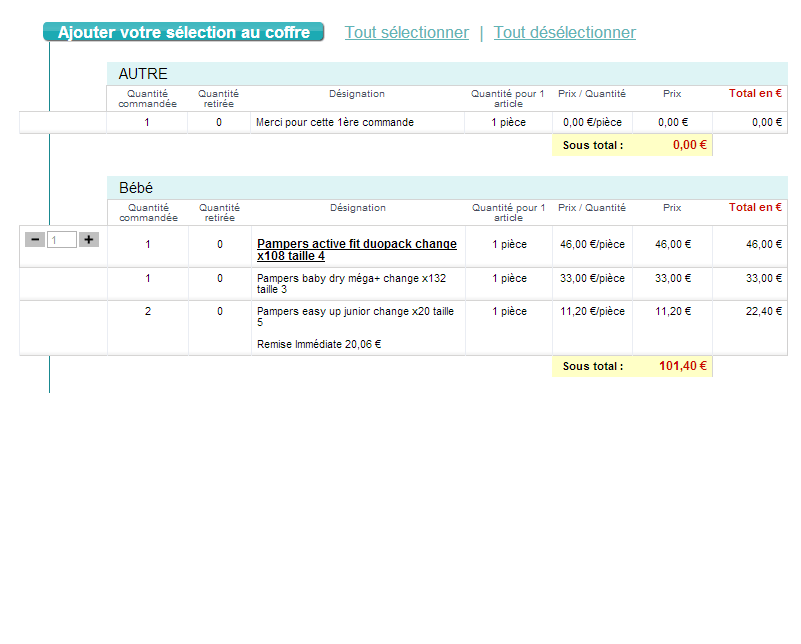Click the 'Remise Immédiate 20,06 €' text
The height and width of the screenshot is (644, 801).
(319, 344)
